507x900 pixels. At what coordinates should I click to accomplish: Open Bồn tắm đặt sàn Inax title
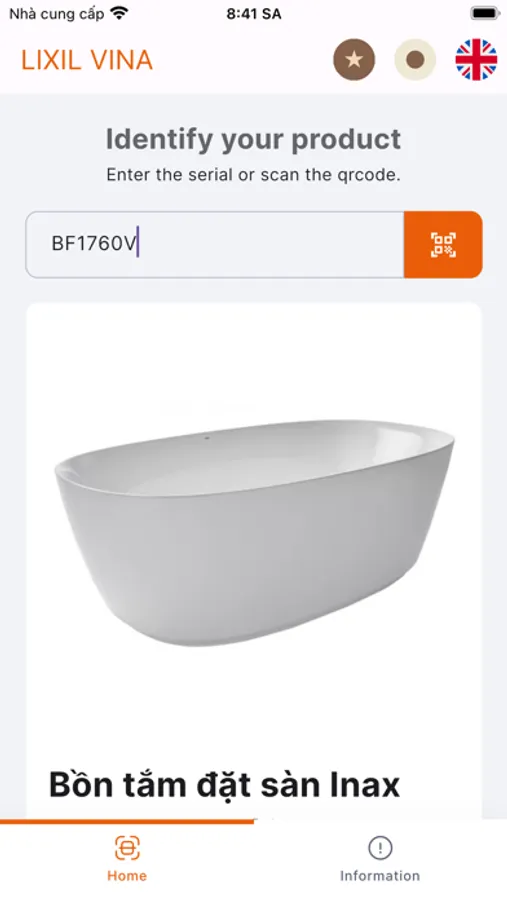click(225, 785)
